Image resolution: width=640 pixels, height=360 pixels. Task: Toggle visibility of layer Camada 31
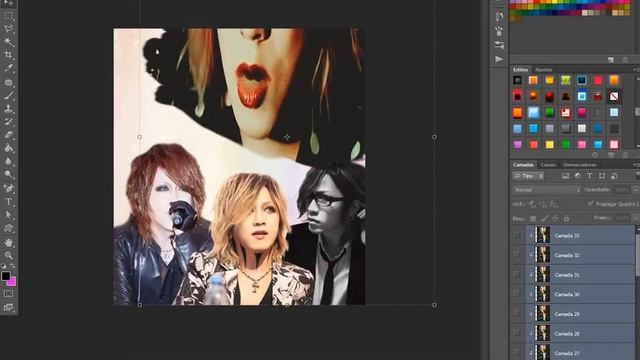click(517, 275)
